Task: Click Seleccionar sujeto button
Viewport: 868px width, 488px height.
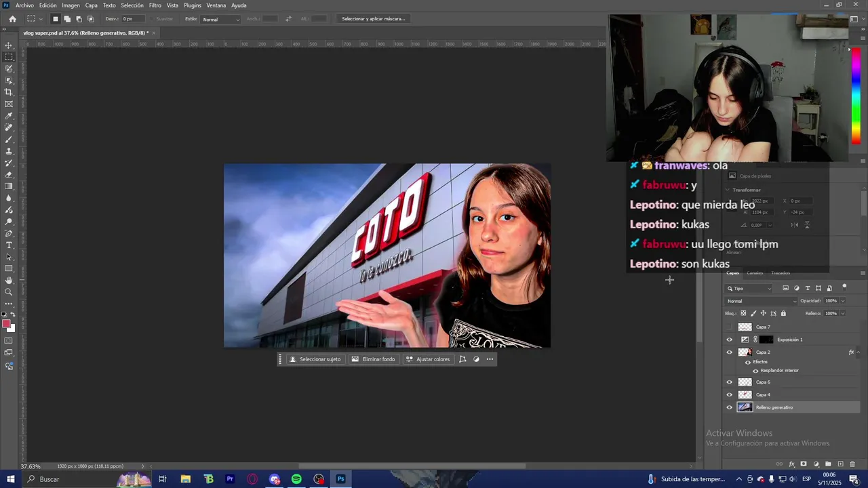Action: pos(315,359)
